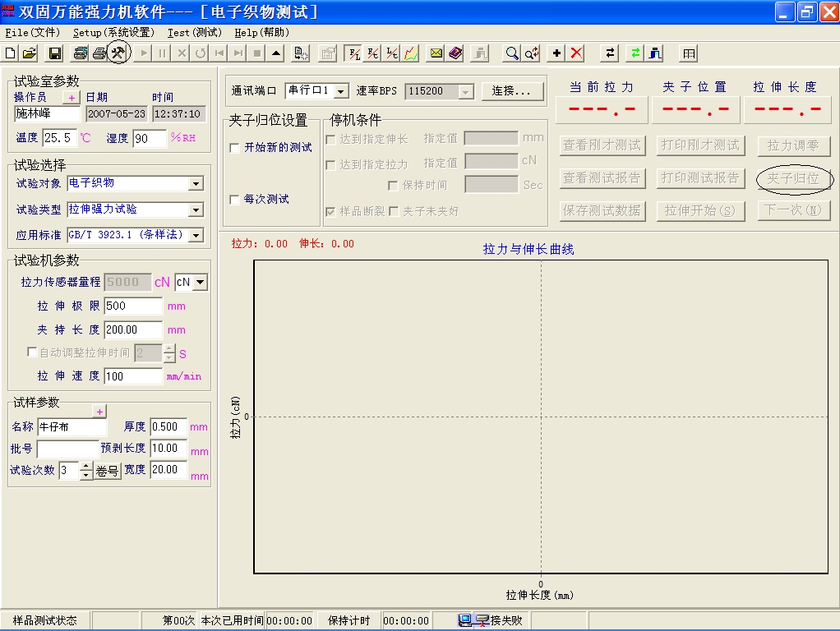Click the 拉伸速度 input field
Screen dimensions: 840x631
pos(133,376)
